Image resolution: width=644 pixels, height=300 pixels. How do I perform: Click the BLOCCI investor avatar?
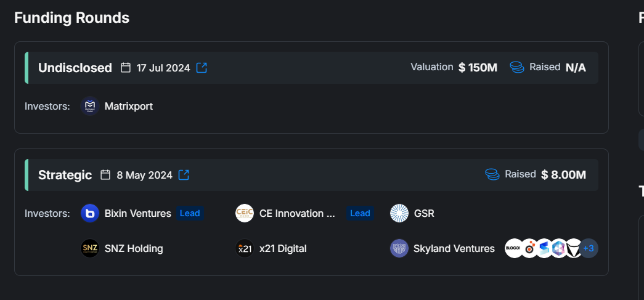(513, 249)
